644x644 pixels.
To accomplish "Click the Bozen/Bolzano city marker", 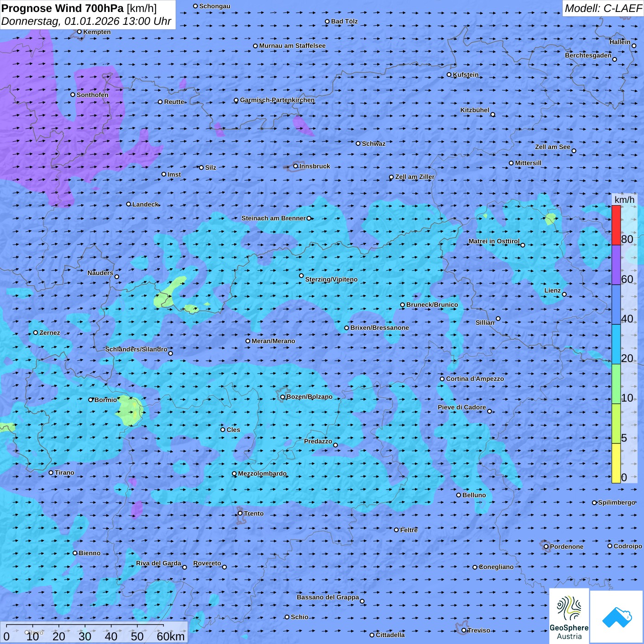I will tap(283, 397).
